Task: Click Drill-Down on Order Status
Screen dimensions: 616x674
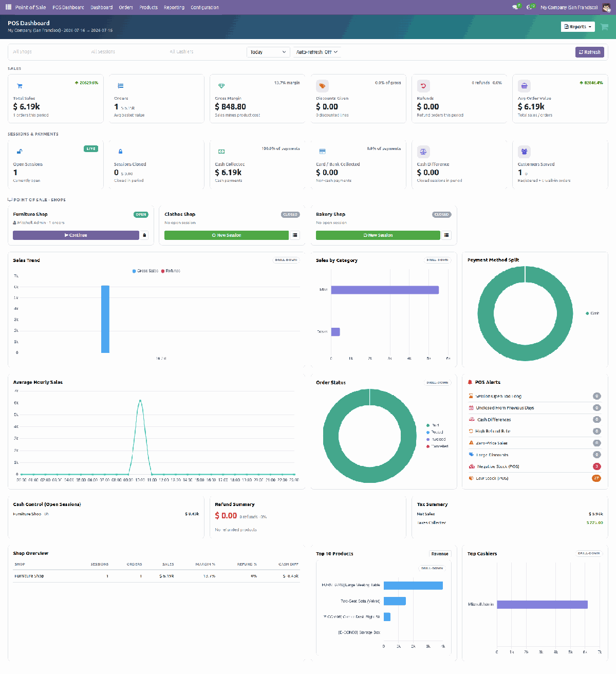Action: (438, 382)
